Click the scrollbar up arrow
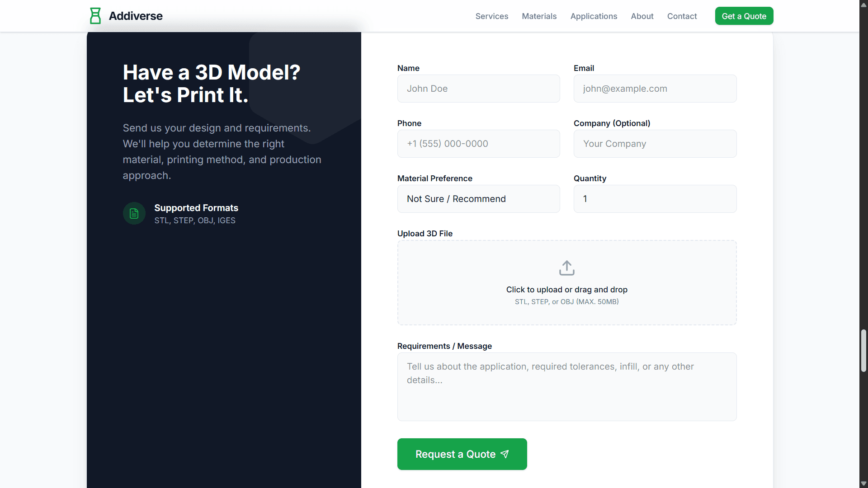This screenshot has height=488, width=868. [x=863, y=5]
